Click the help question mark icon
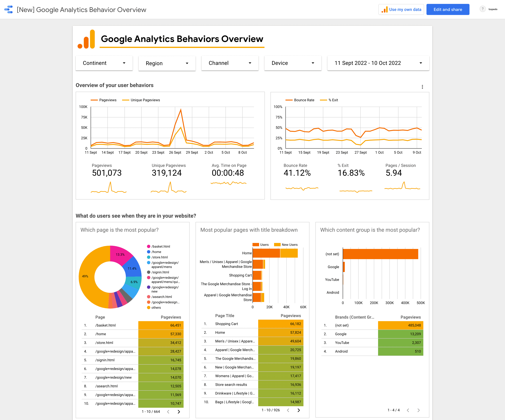The width and height of the screenshot is (505, 420). pos(482,9)
